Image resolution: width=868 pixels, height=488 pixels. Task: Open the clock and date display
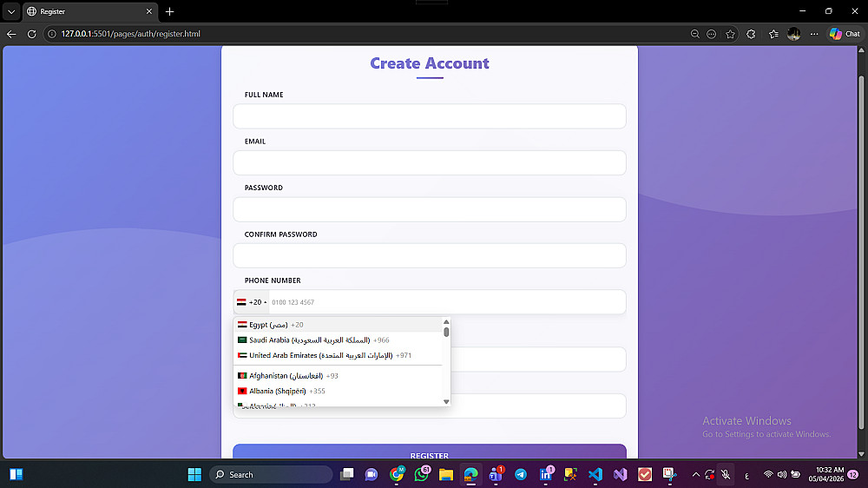(x=826, y=475)
